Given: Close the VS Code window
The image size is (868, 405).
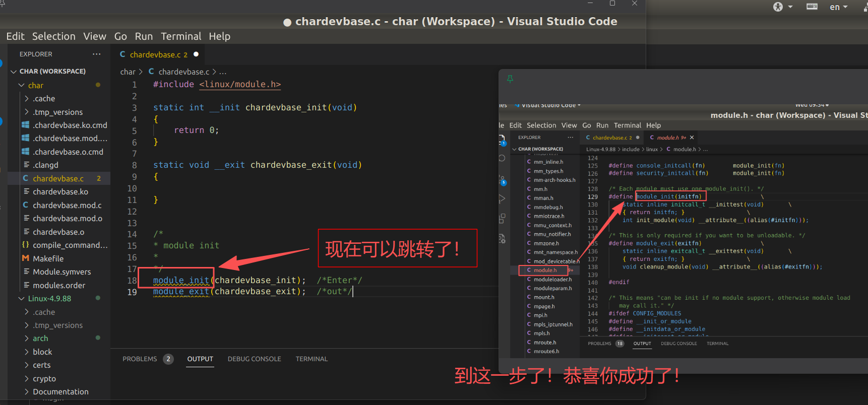Looking at the screenshot, I should [x=635, y=3].
